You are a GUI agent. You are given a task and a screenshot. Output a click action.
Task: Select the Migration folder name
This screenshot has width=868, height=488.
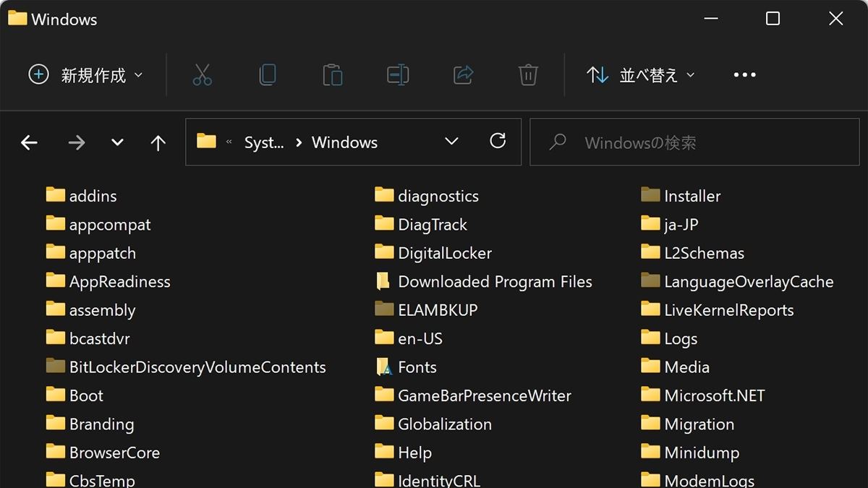click(699, 424)
